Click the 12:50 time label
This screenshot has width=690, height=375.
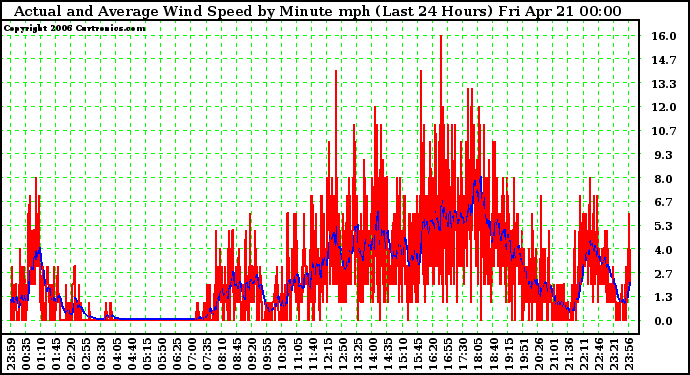click(x=342, y=354)
